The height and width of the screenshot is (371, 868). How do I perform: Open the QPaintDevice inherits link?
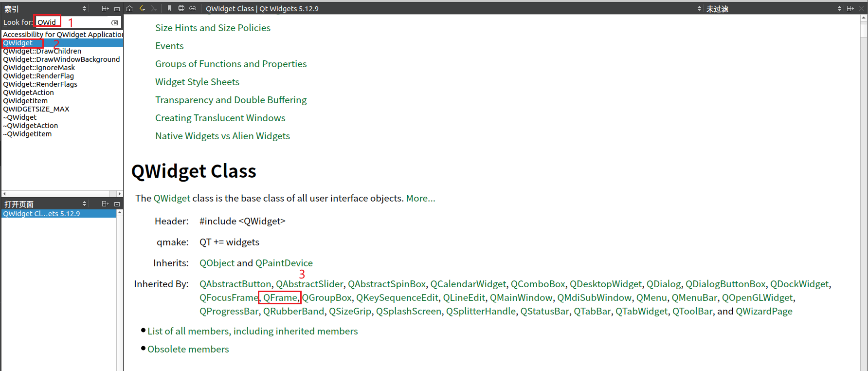(x=284, y=263)
